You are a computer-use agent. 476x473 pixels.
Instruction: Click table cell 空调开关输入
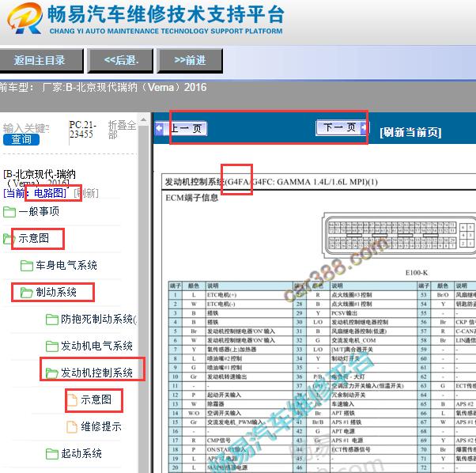(x=249, y=413)
